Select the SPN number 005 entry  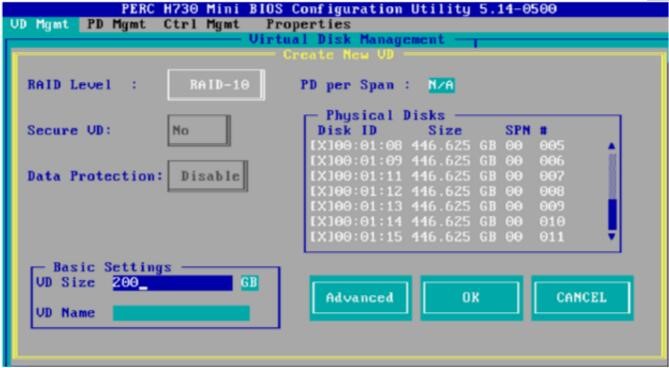pyautogui.click(x=552, y=146)
